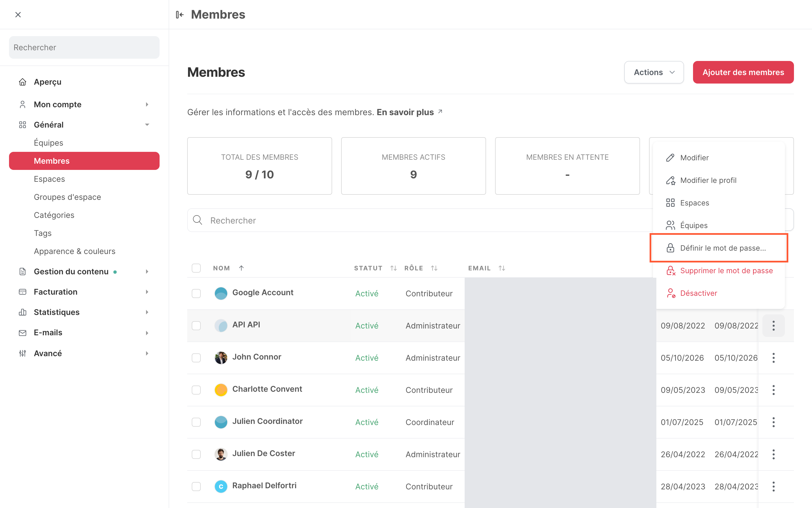
Task: Sort by Statut column arrows
Action: click(394, 268)
